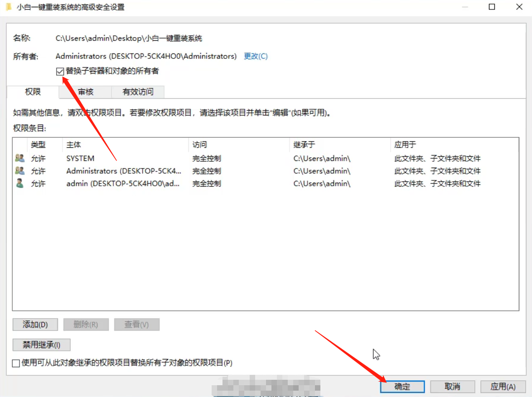Uncheck 替换子容器和对象的所有者
Viewport: 532px width, 397px height.
coord(59,72)
